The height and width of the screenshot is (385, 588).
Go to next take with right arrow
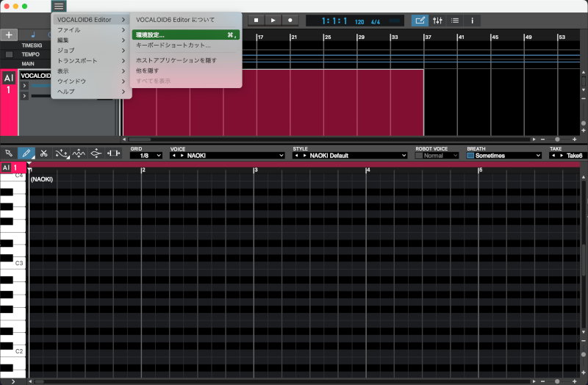click(562, 156)
